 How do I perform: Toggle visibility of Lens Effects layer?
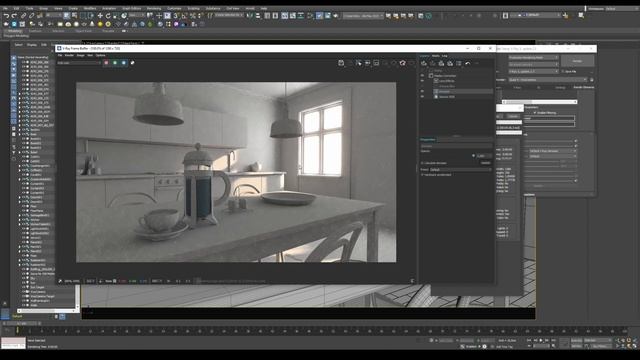pos(422,81)
